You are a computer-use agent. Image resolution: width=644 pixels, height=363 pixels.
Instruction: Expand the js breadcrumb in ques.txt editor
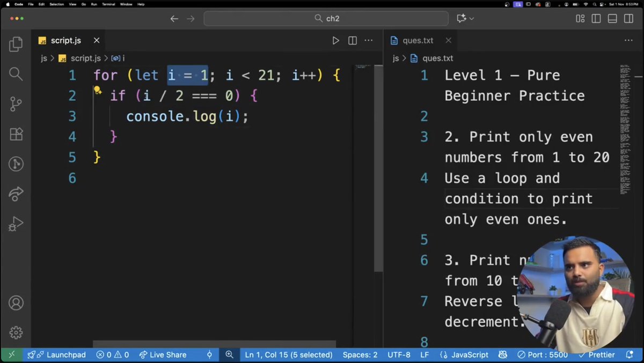click(395, 58)
